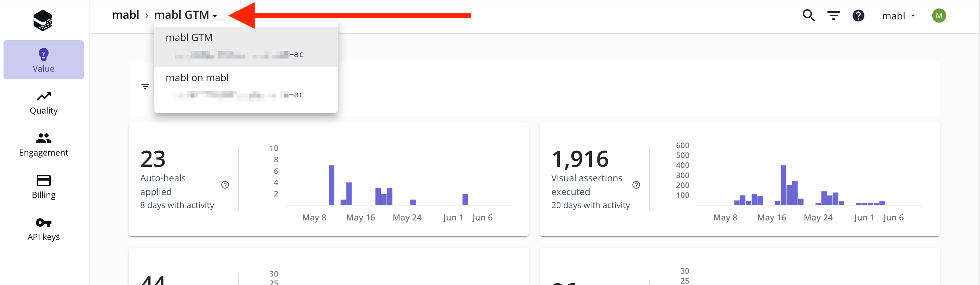The image size is (980, 285).
Task: Click the Visual assertions executed label
Action: tap(587, 185)
